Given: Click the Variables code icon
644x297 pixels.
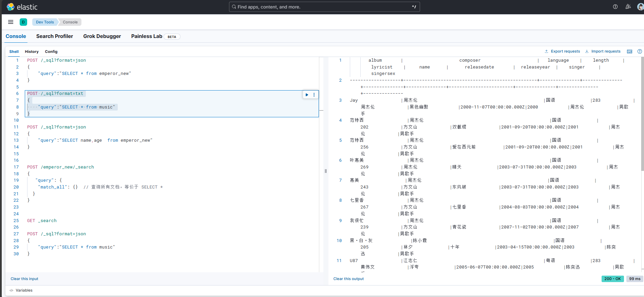Looking at the screenshot, I should (12, 290).
